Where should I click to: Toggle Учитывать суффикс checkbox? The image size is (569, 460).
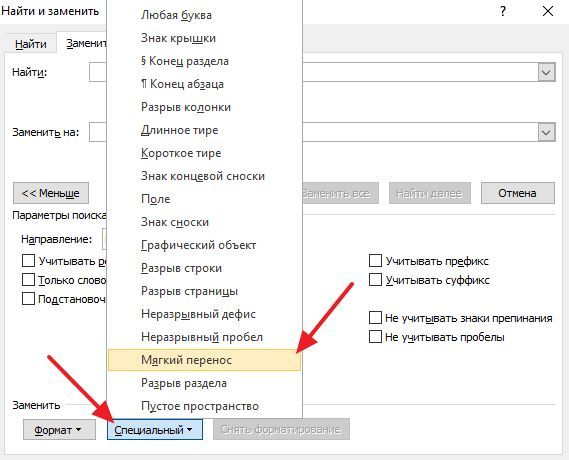point(375,280)
